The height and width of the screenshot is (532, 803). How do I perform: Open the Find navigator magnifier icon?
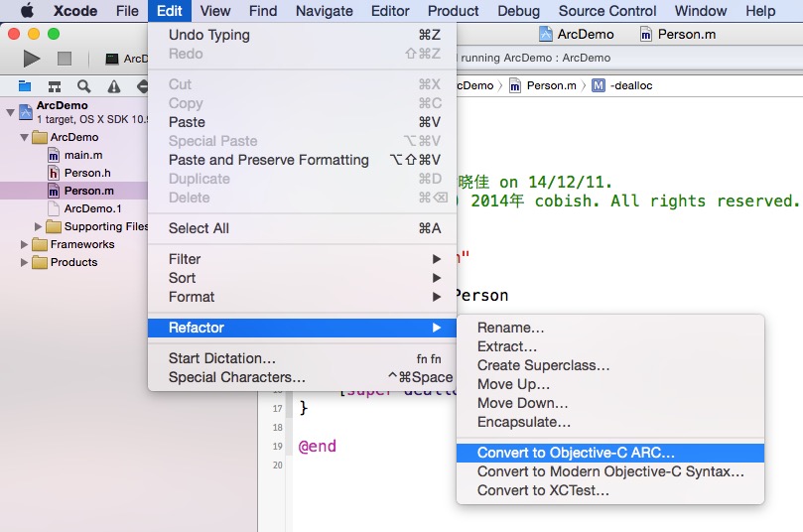coord(84,86)
